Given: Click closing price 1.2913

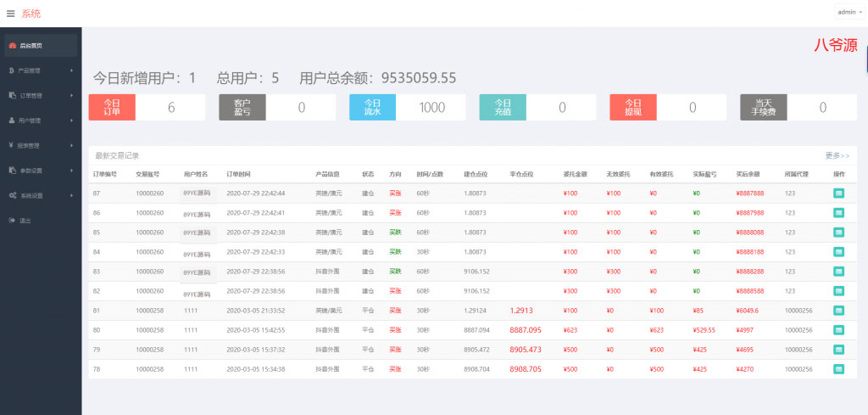Looking at the screenshot, I should click(521, 311).
